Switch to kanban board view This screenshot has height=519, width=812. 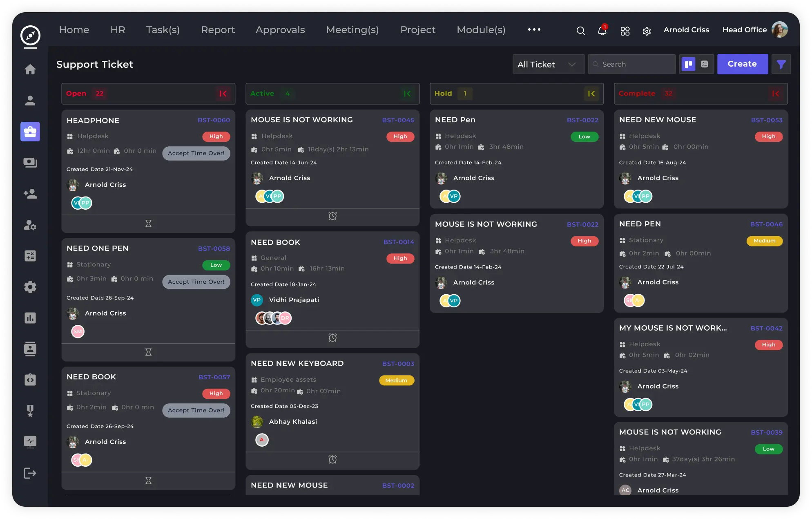688,64
